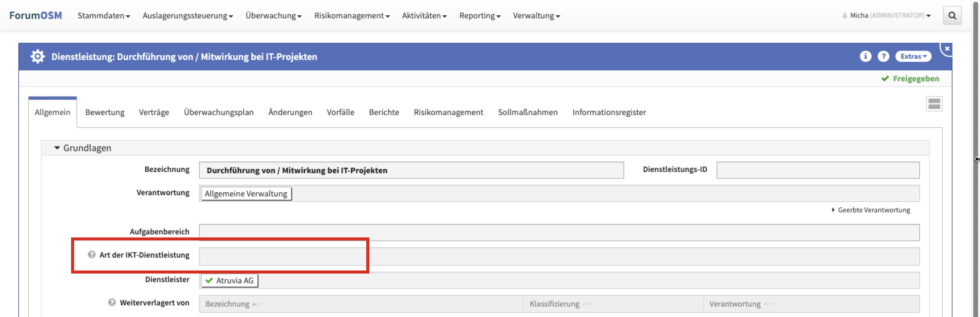This screenshot has height=317, width=980.
Task: Go to the Vorfälle tab
Action: (x=341, y=112)
